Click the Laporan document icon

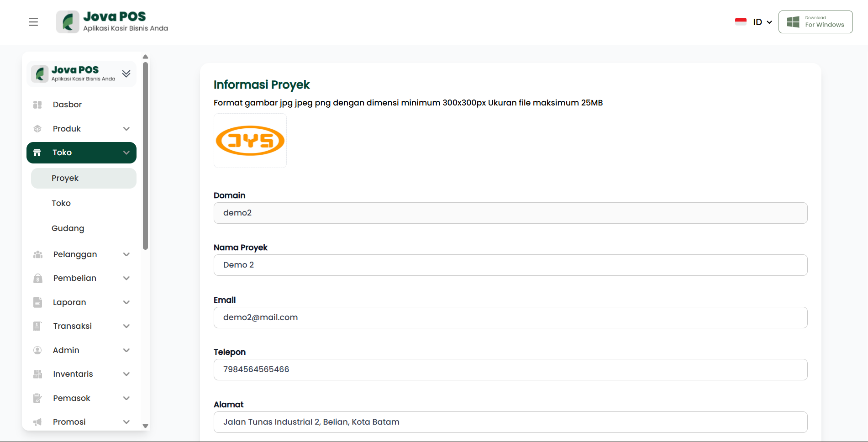pyautogui.click(x=37, y=302)
